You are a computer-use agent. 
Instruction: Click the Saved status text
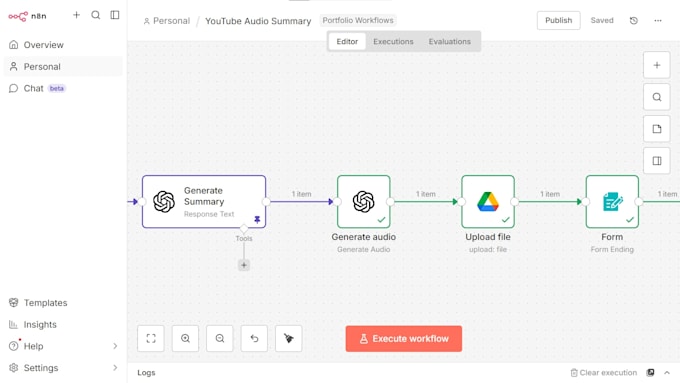click(602, 20)
